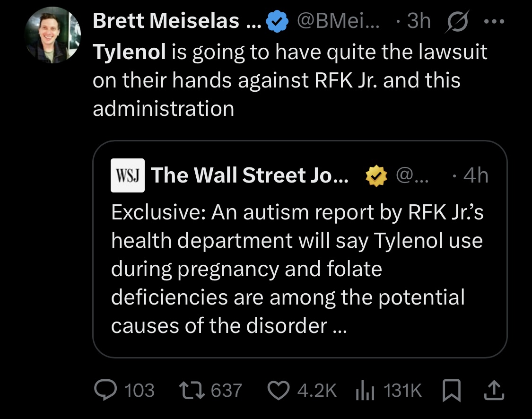Open the three-dot more options menu

[494, 22]
